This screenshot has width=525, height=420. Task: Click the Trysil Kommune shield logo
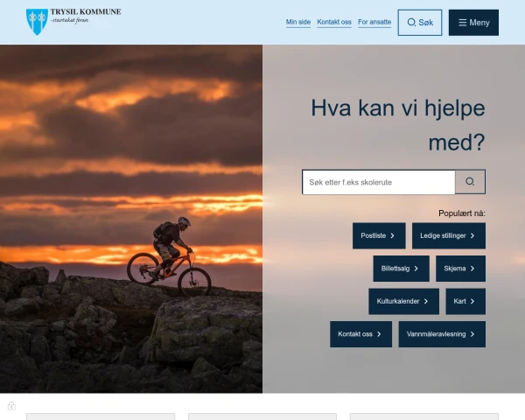[37, 21]
